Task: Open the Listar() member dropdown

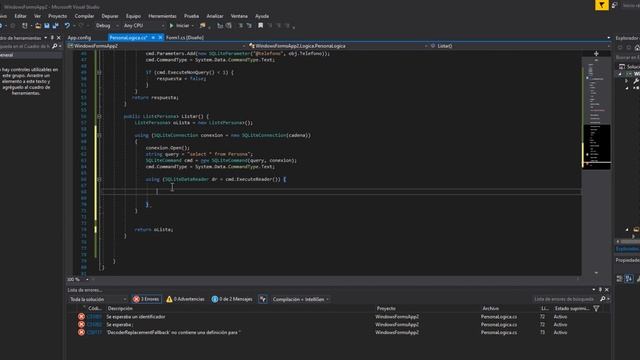Action: click(519, 46)
